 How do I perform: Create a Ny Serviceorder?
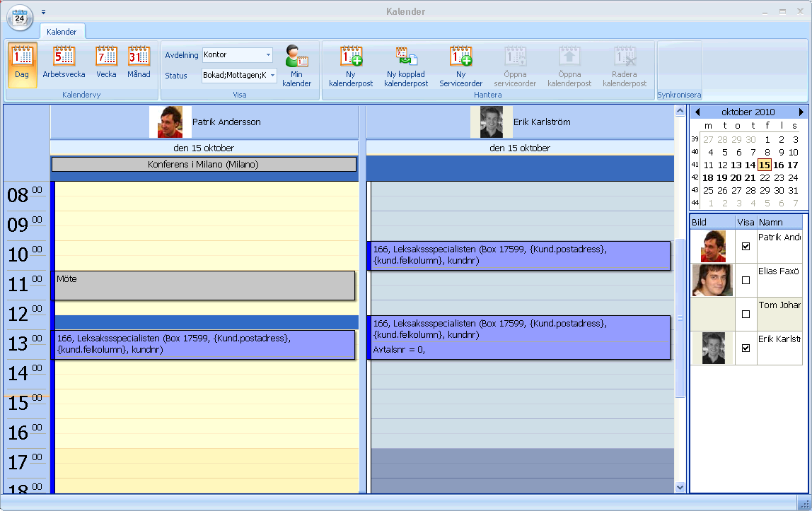click(460, 66)
